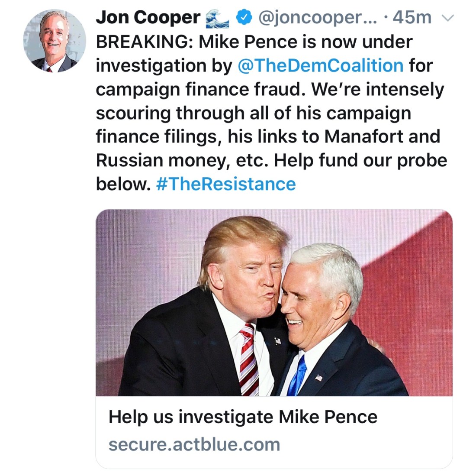
Task: Open the secure.actblue.com domain link
Action: tap(194, 445)
